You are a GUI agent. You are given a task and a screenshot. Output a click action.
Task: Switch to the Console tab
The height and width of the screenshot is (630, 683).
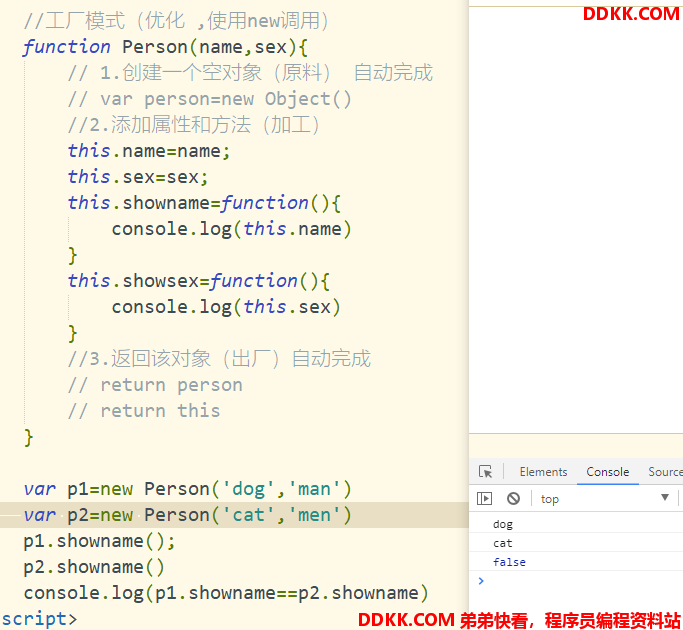(608, 472)
